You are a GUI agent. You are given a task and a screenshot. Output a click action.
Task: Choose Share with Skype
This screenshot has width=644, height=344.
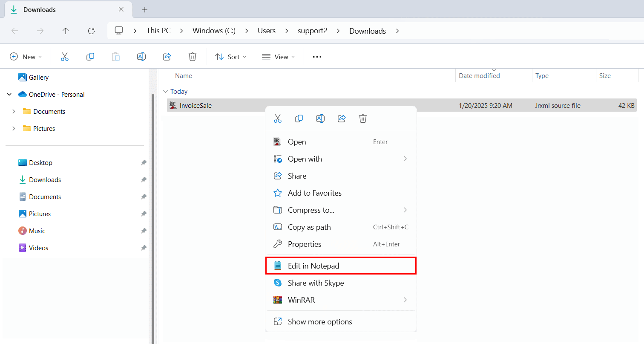click(x=341, y=283)
